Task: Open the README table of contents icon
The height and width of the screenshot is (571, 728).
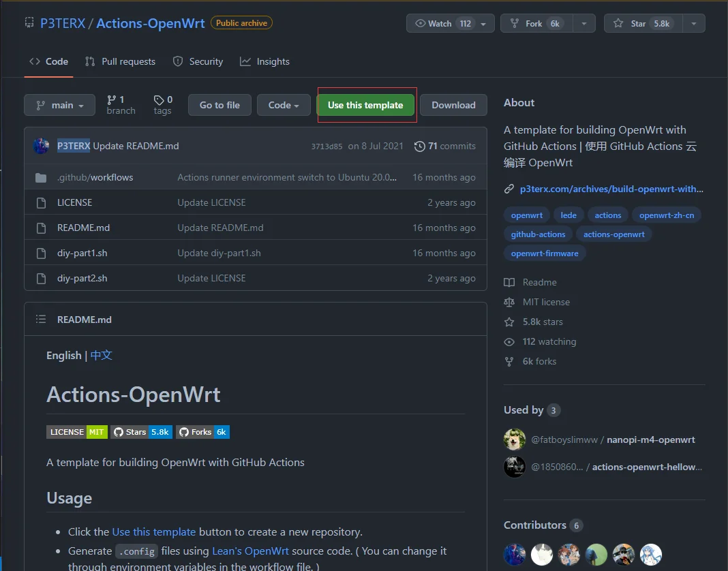Action: [41, 319]
